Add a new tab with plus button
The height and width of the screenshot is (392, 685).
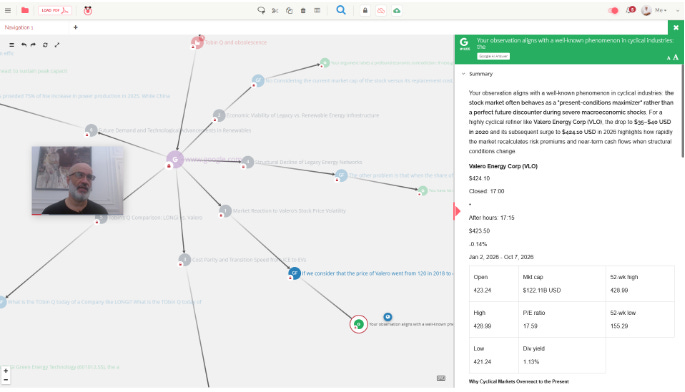76,27
